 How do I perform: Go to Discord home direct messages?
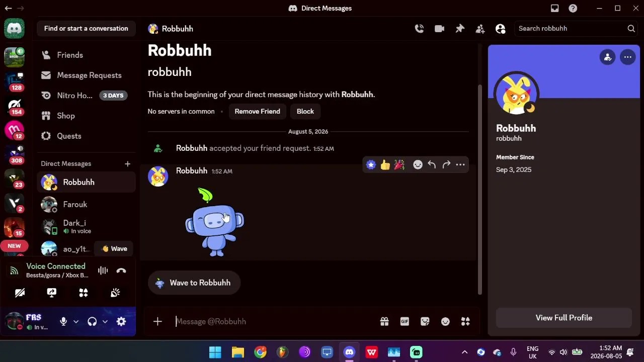coord(14,29)
